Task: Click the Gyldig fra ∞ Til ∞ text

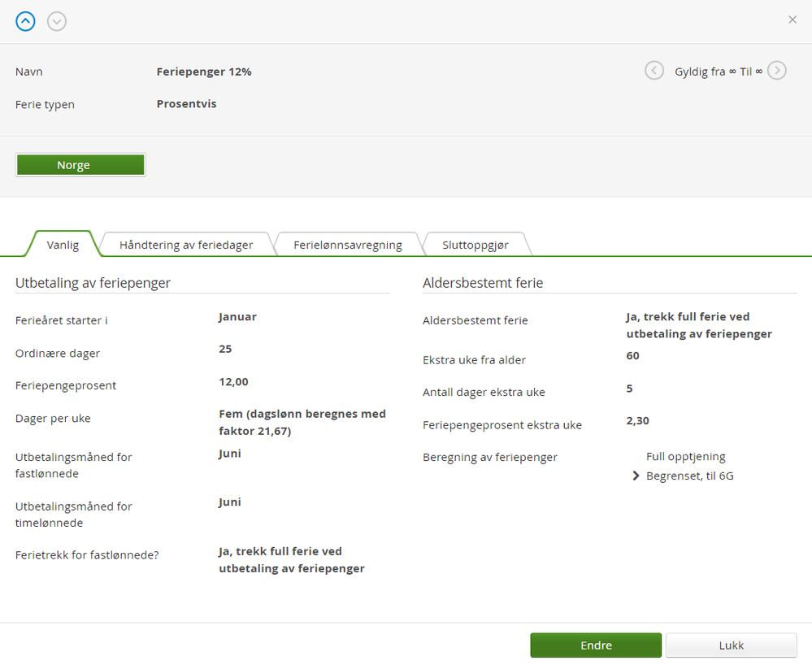Action: 719,72
